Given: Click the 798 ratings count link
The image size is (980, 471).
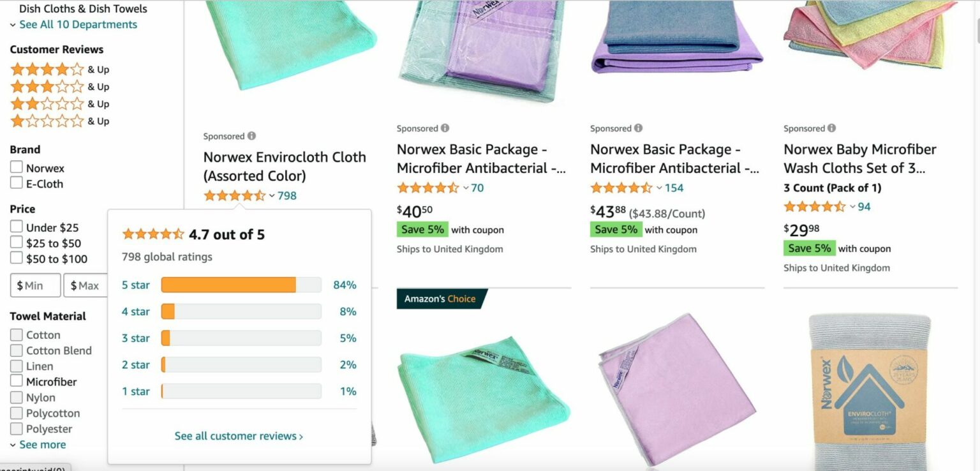Looking at the screenshot, I should tap(287, 195).
